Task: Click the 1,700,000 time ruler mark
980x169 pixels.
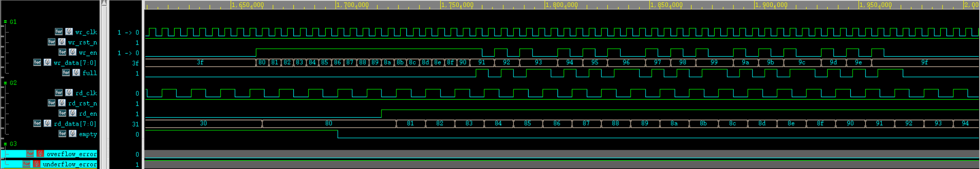Action: click(352, 5)
